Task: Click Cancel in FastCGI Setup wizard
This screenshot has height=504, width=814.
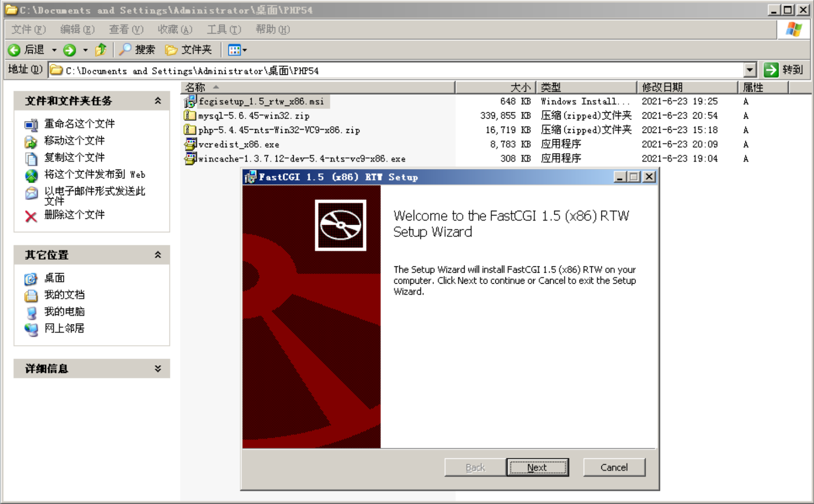Action: pos(614,467)
